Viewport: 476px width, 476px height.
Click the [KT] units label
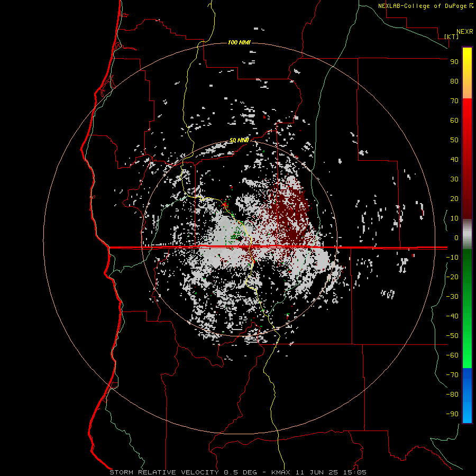coord(452,36)
